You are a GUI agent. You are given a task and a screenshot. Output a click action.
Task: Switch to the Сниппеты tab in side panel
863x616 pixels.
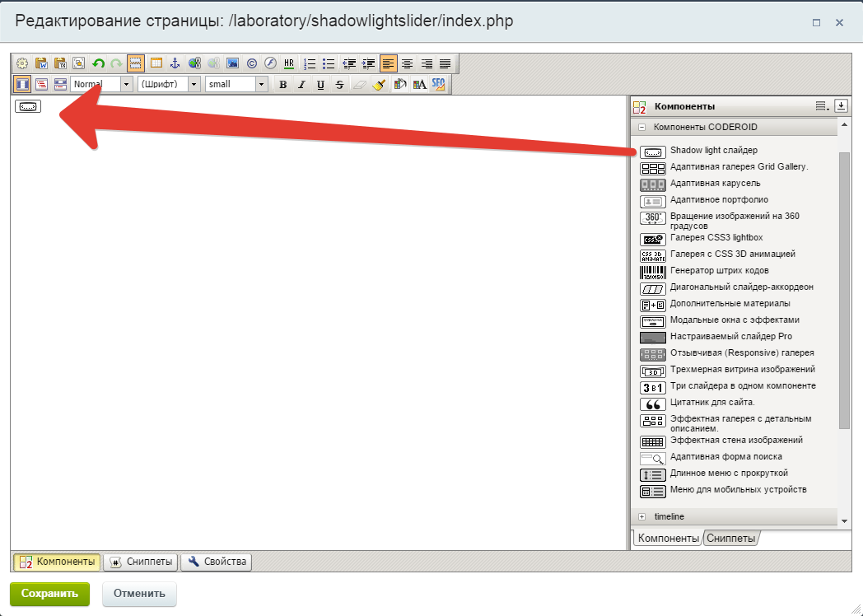click(x=730, y=539)
